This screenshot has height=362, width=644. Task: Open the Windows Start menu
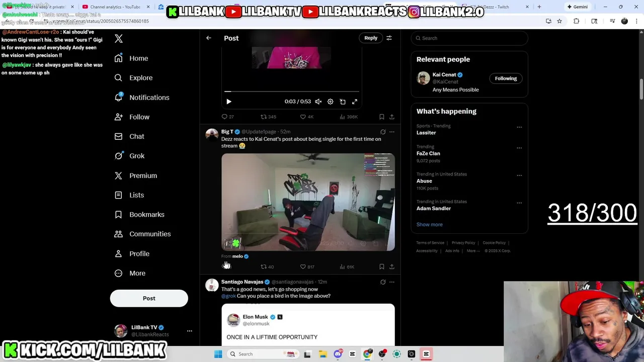click(218, 354)
